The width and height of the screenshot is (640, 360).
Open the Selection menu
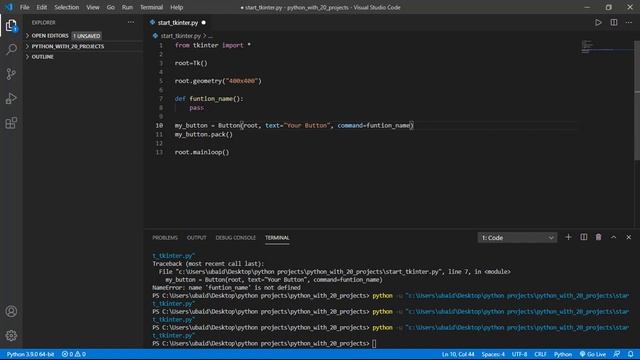point(67,7)
